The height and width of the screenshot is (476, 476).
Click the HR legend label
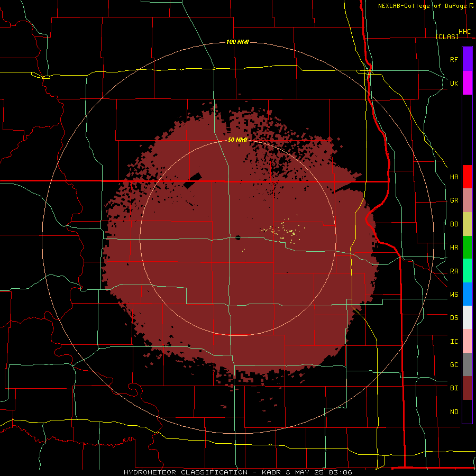(x=454, y=248)
